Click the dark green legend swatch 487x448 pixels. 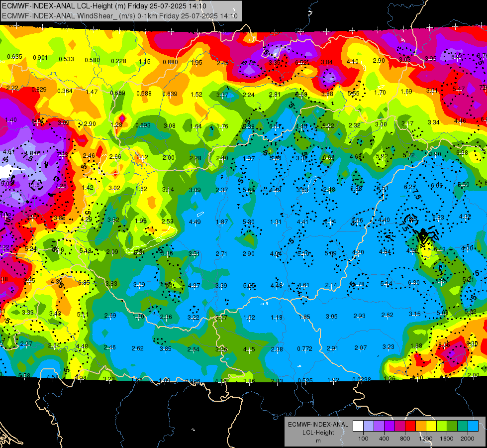[x=452, y=426]
